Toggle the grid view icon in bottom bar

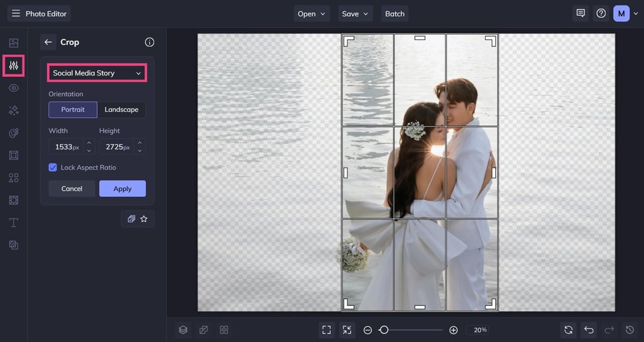pos(224,330)
